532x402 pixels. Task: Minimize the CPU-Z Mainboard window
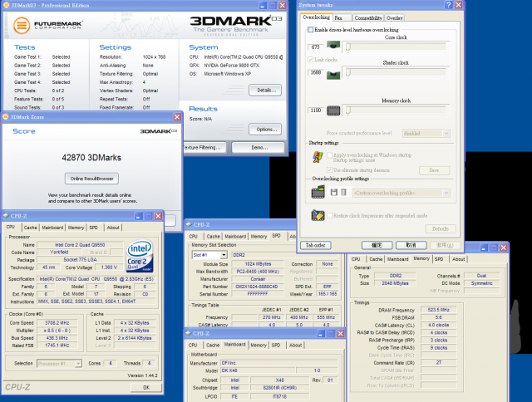point(321,334)
